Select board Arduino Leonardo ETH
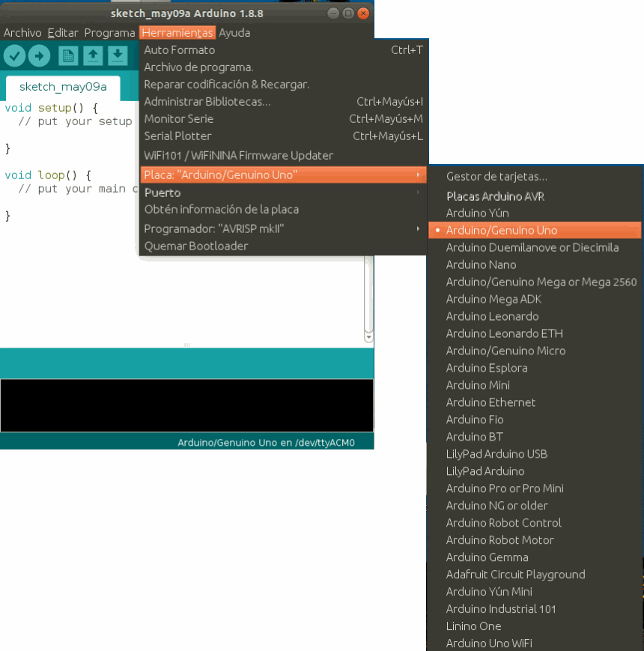Image resolution: width=644 pixels, height=651 pixels. click(535, 334)
